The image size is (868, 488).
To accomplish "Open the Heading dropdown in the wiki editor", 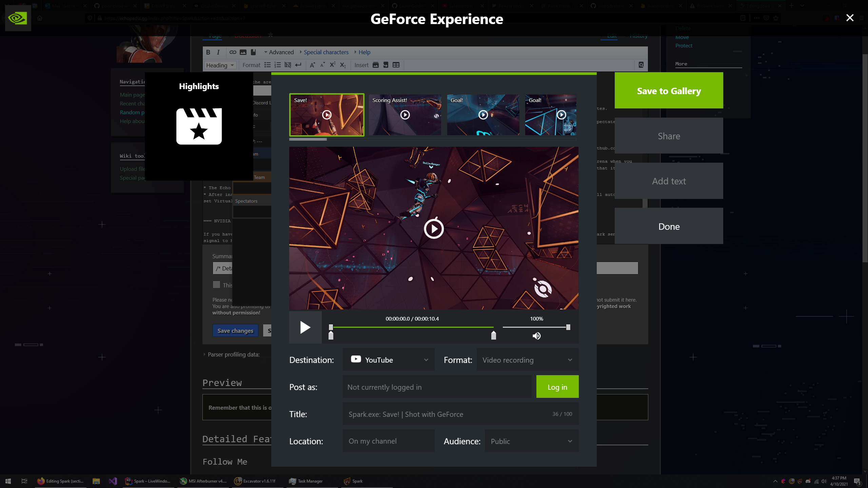I will [220, 65].
